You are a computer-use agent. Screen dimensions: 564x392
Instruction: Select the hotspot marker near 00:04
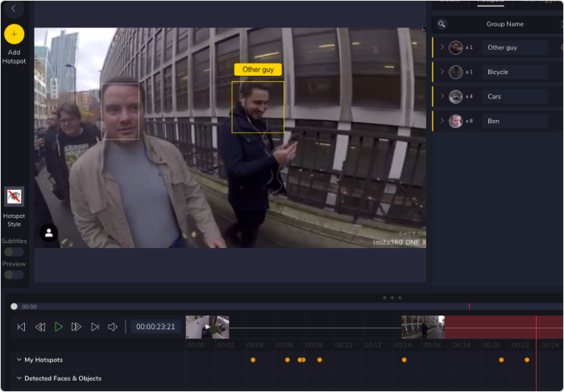click(x=253, y=360)
